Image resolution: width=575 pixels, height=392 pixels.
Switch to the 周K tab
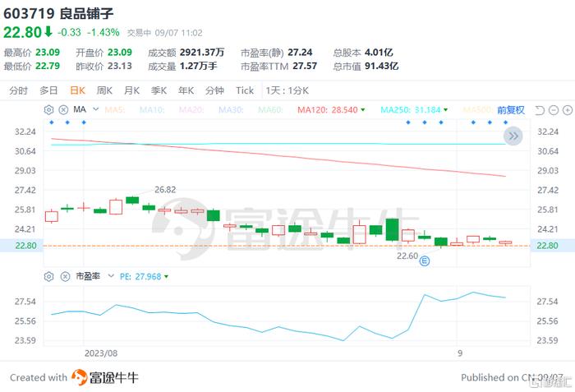(x=104, y=90)
